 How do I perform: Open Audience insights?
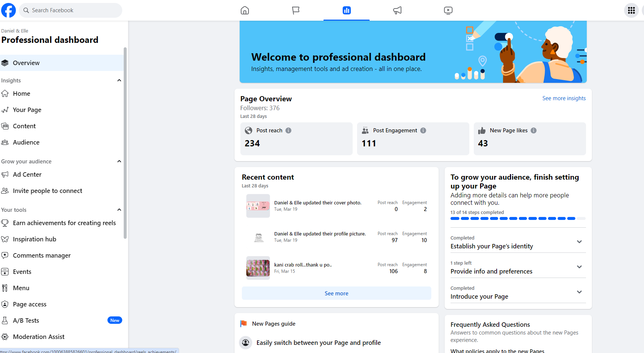click(x=62, y=142)
